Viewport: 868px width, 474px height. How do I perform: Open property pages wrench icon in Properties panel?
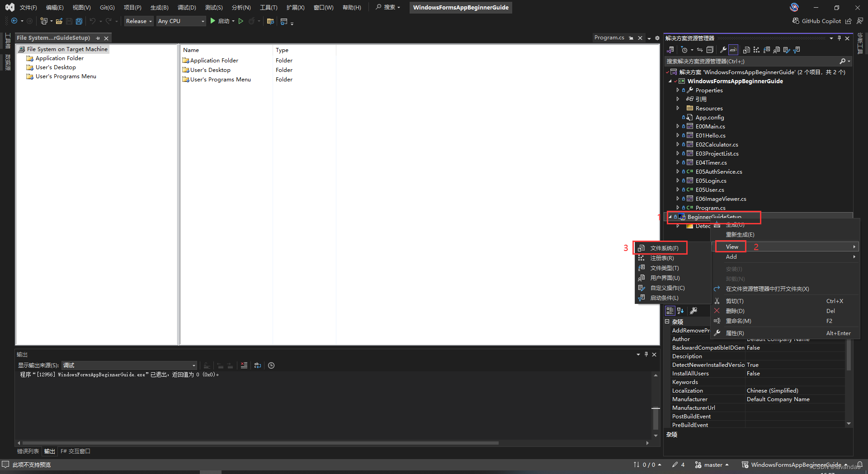[693, 311]
